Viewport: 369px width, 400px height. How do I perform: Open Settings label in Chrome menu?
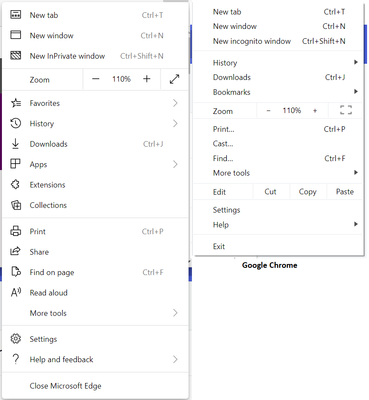click(226, 210)
